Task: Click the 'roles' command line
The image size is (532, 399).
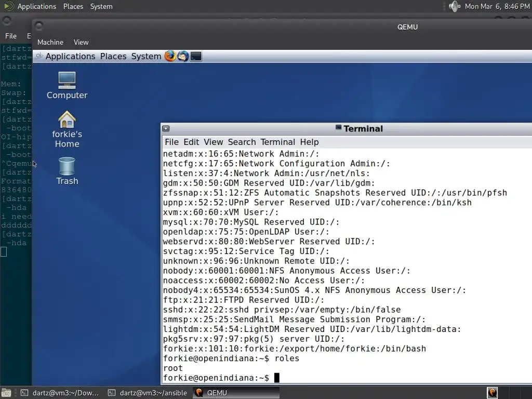Action: (231, 358)
